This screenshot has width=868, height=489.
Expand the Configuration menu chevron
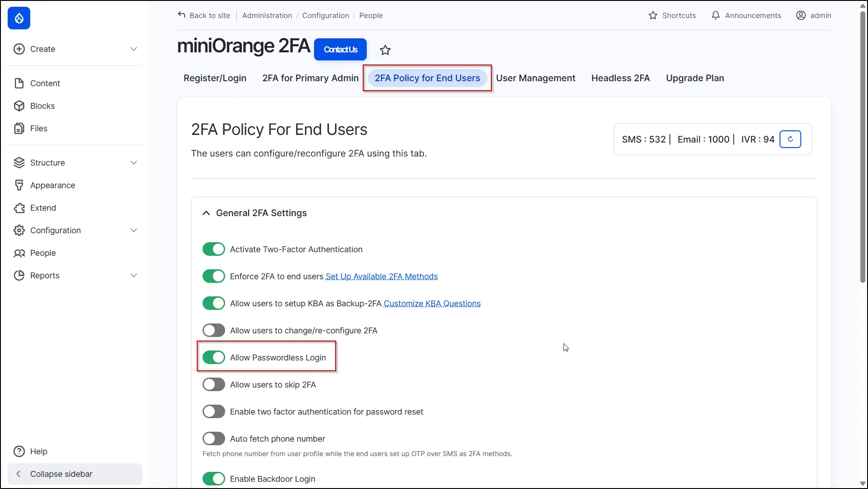(134, 230)
